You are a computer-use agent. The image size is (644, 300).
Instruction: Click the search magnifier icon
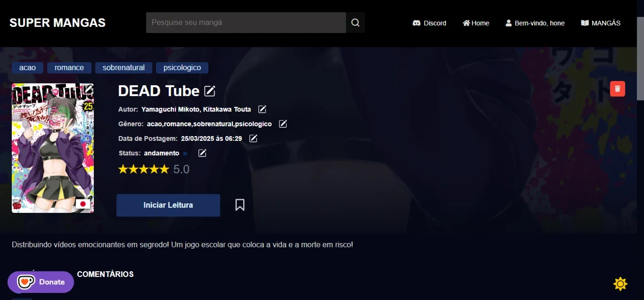coord(355,23)
